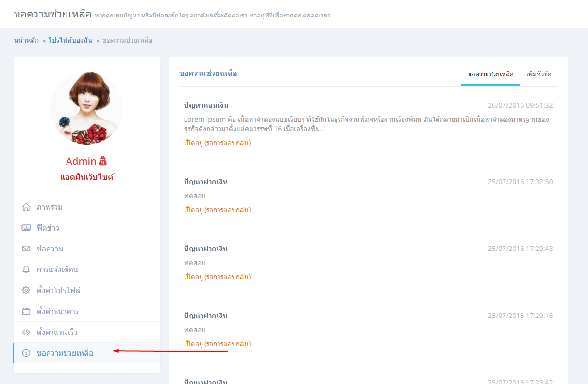588x384 pixels.
Task: Switch to the เพิ่มหัวข้อ tab
Action: pos(538,75)
